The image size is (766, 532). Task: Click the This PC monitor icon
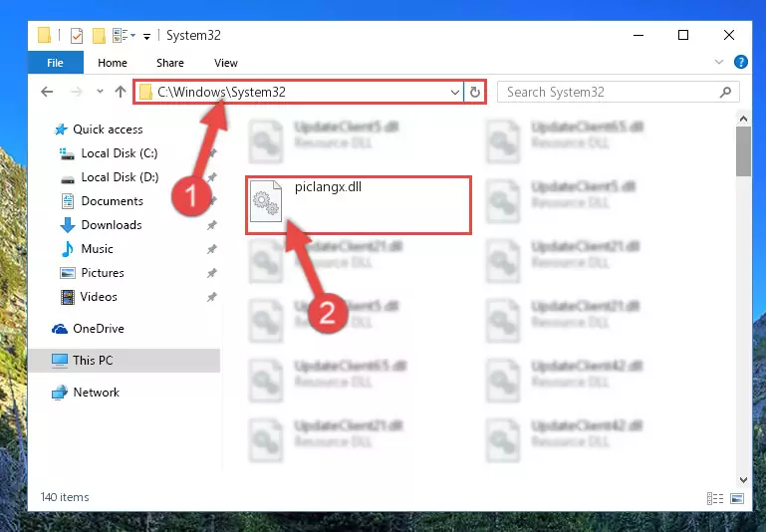[60, 361]
